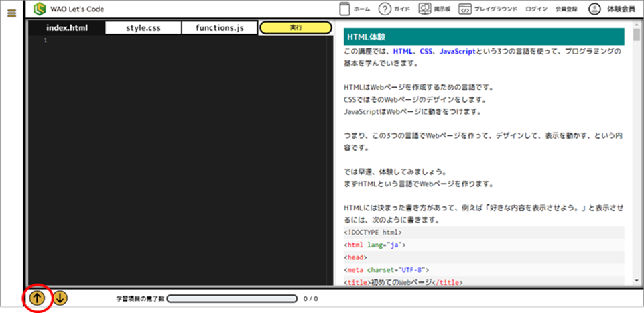Click the up arrow button
Screen dimensions: 644x313
[37, 298]
